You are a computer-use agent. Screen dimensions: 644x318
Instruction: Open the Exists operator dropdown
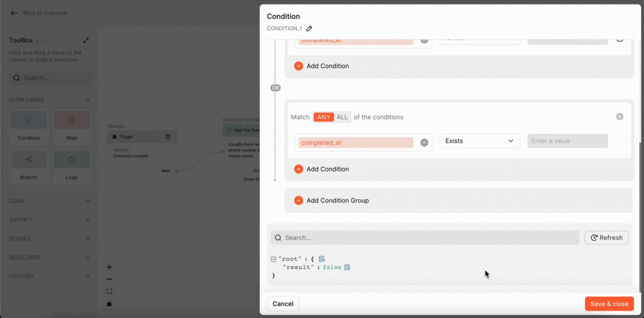point(480,141)
